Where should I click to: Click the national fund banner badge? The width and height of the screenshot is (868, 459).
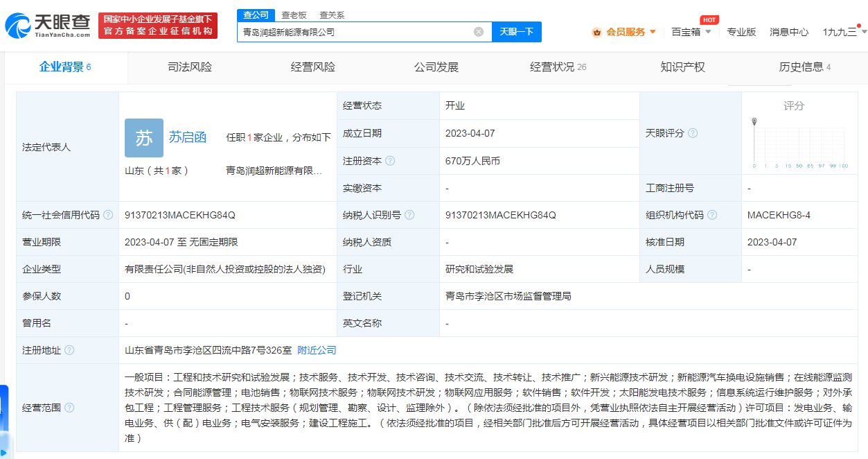pyautogui.click(x=158, y=26)
